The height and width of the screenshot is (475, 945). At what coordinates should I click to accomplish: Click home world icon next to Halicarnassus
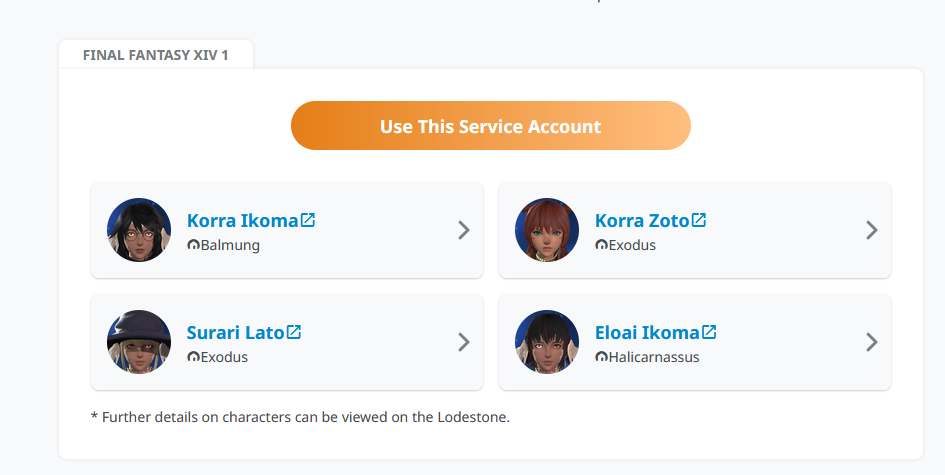pyautogui.click(x=601, y=357)
